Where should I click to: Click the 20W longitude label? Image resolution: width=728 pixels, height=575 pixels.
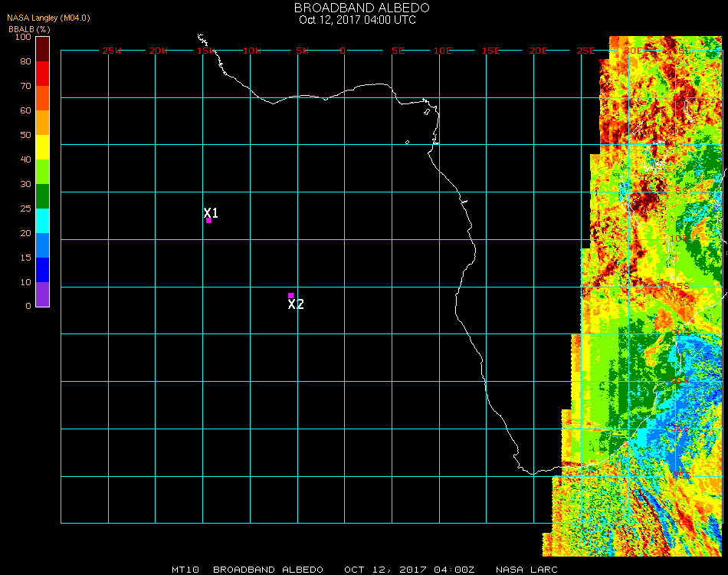[159, 51]
